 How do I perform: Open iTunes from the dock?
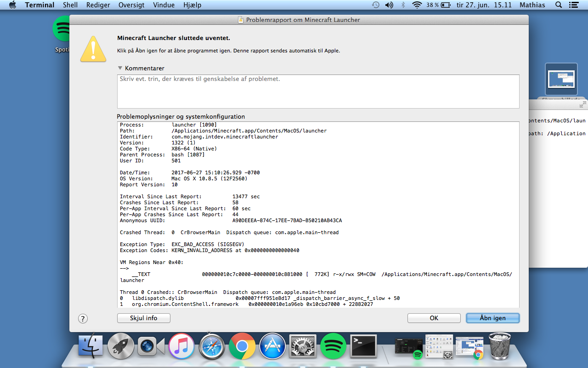181,346
